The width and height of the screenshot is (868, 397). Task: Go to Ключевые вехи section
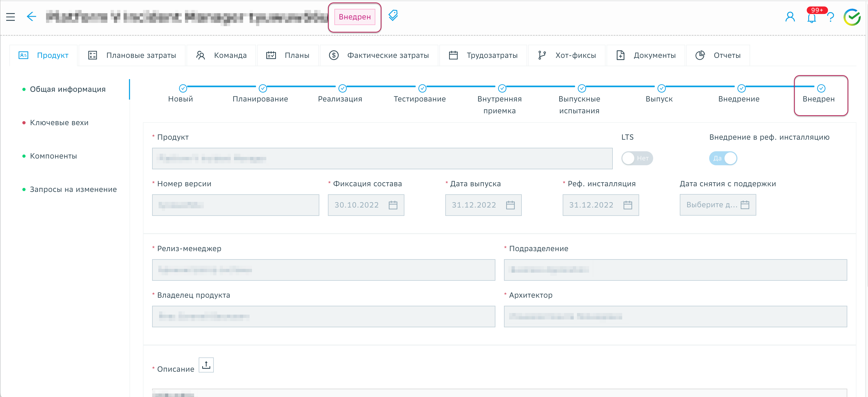tap(59, 122)
